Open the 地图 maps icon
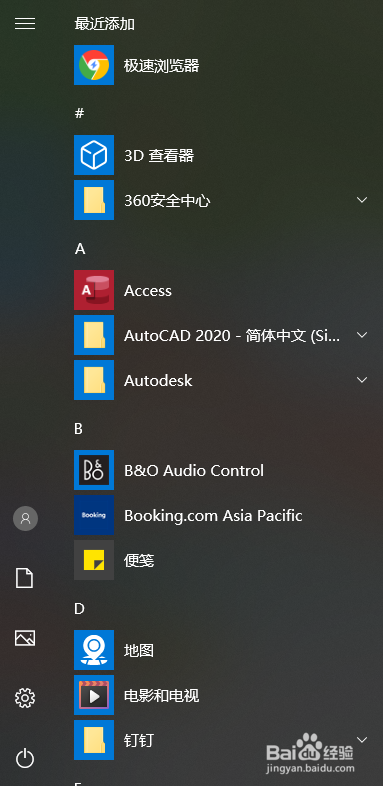This screenshot has width=383, height=786. pos(94,650)
